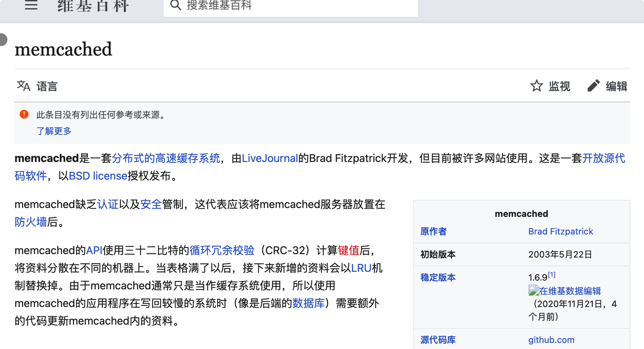
Task: Follow the 防火墙 link
Action: [x=31, y=222]
